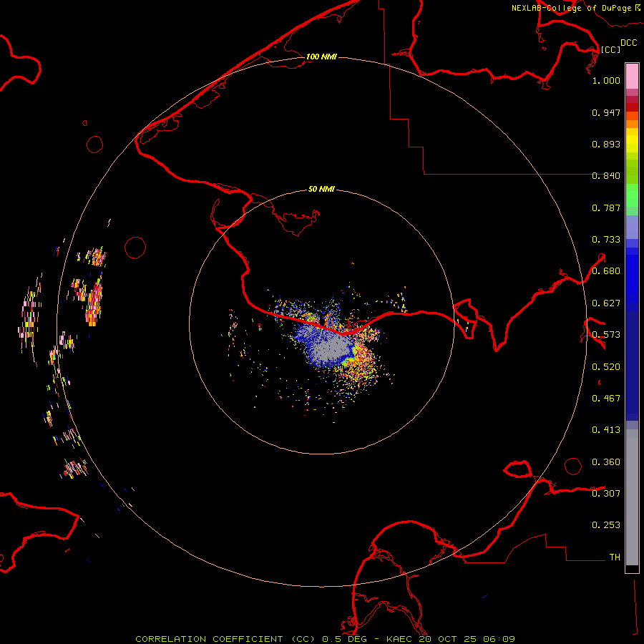The height and width of the screenshot is (644, 644).
Task: Click the 0.840 value on the color scale
Action: point(606,176)
